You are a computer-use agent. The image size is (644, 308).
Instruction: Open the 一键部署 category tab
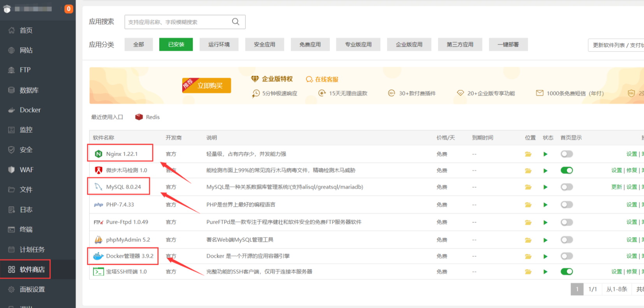click(x=508, y=44)
